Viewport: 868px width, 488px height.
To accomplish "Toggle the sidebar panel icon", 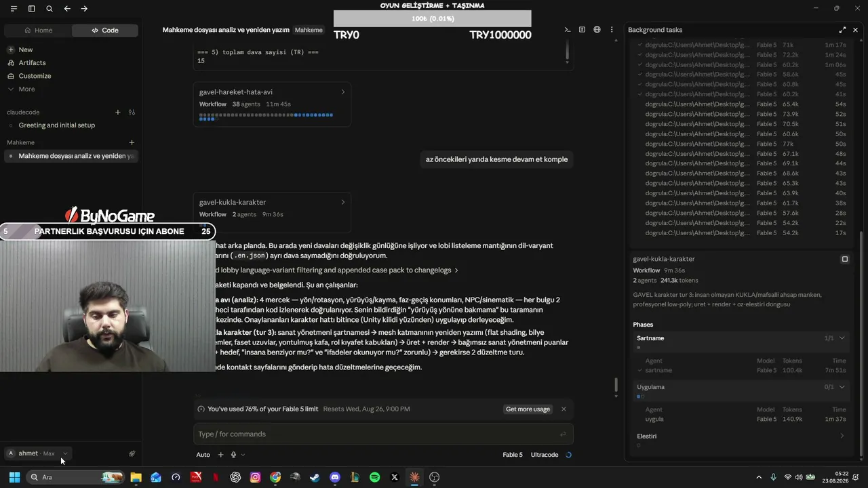I will pyautogui.click(x=31, y=9).
